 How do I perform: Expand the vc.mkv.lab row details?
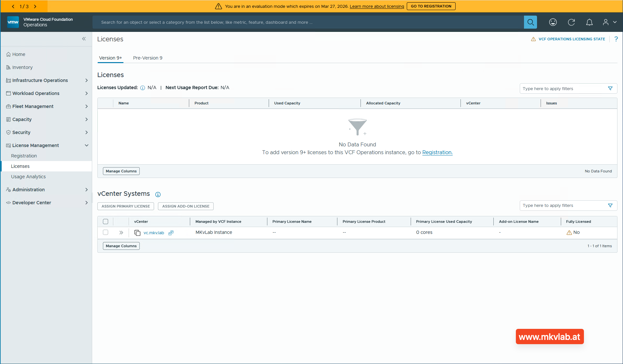(x=121, y=233)
